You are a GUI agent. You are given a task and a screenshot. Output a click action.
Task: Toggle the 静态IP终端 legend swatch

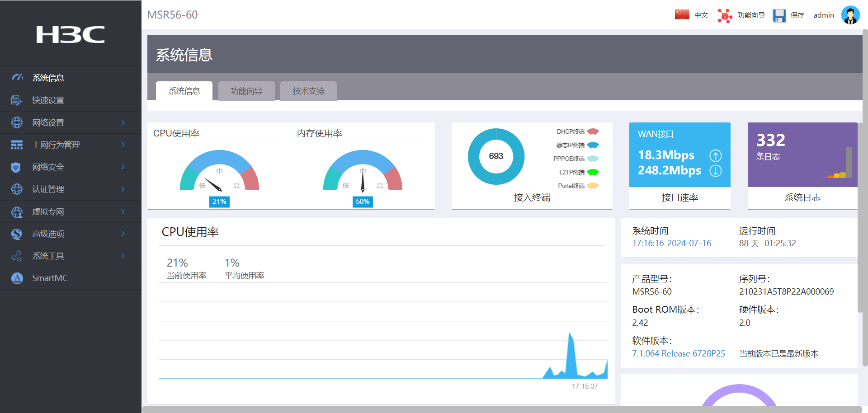593,145
